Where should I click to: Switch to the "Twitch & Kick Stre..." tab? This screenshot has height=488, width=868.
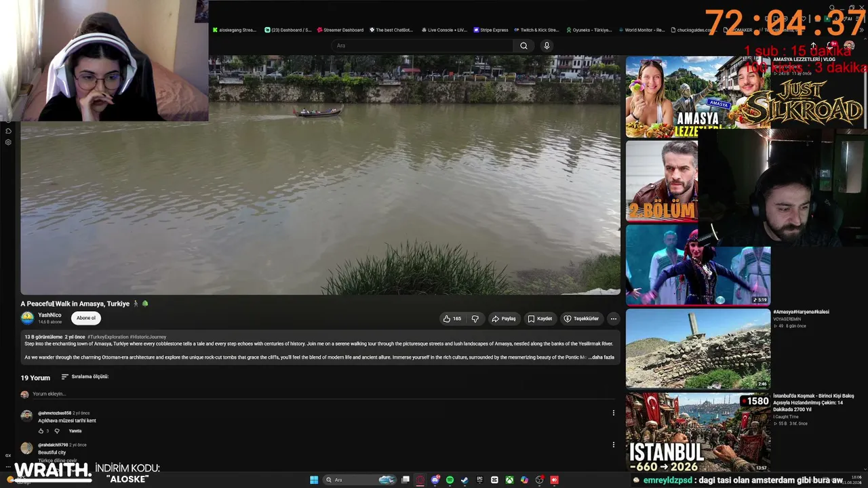pyautogui.click(x=536, y=30)
